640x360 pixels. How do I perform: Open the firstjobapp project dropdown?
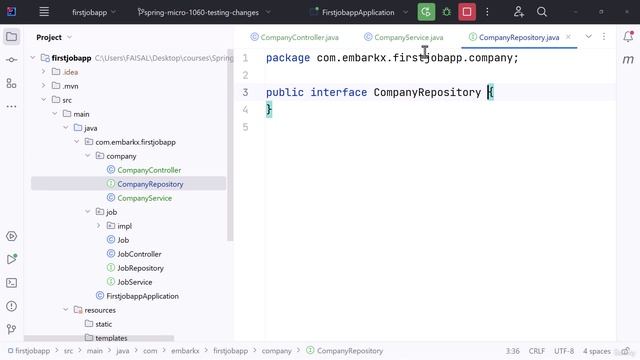(94, 12)
